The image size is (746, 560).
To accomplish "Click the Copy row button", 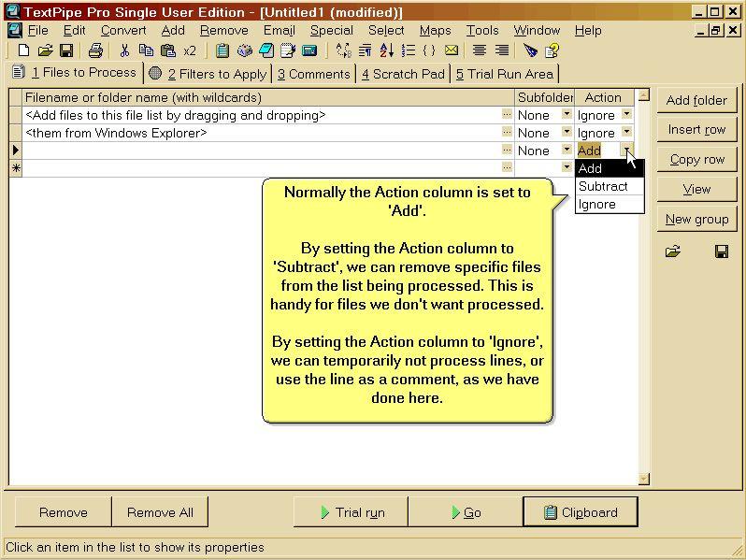I will (696, 159).
